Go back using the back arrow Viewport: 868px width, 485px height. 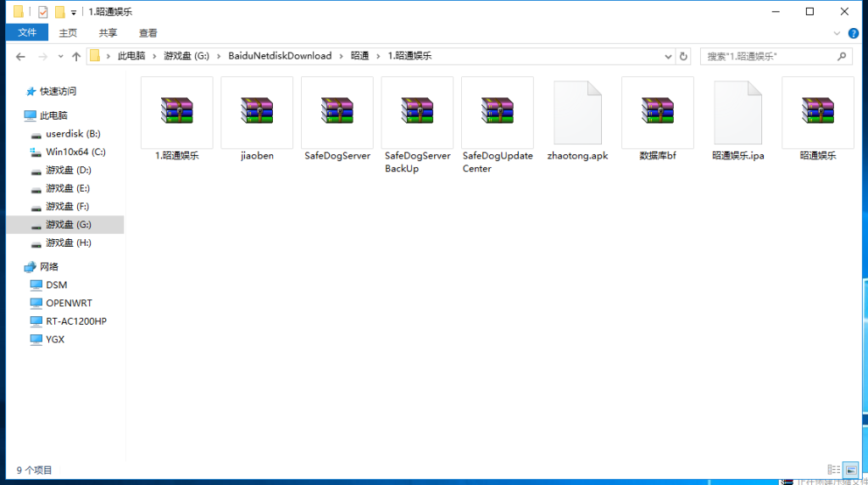[20, 57]
